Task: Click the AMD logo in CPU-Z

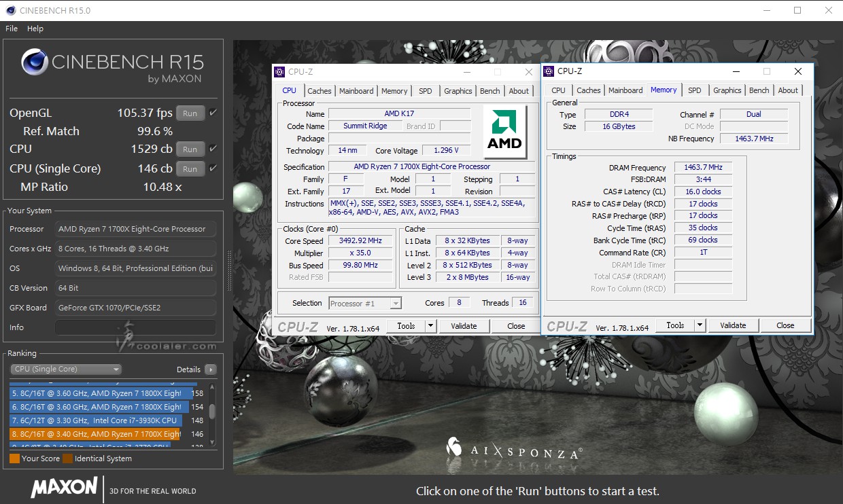Action: (x=504, y=132)
